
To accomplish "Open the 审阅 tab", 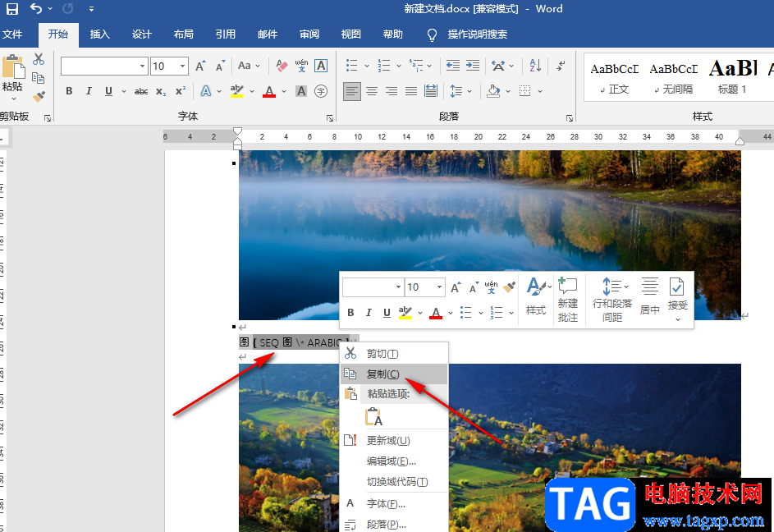I will click(309, 34).
